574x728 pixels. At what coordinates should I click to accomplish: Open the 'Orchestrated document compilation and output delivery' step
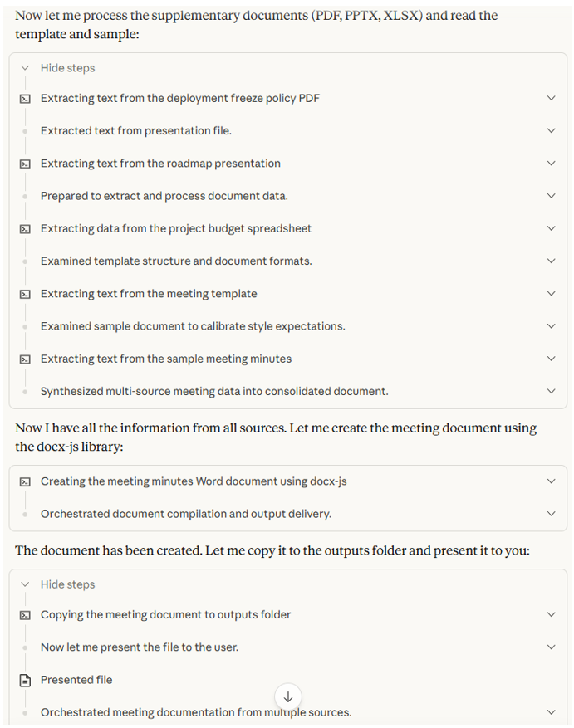186,514
